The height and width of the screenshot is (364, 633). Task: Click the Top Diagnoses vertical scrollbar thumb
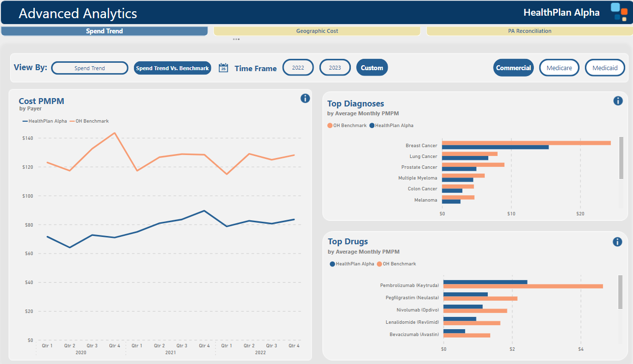click(621, 158)
